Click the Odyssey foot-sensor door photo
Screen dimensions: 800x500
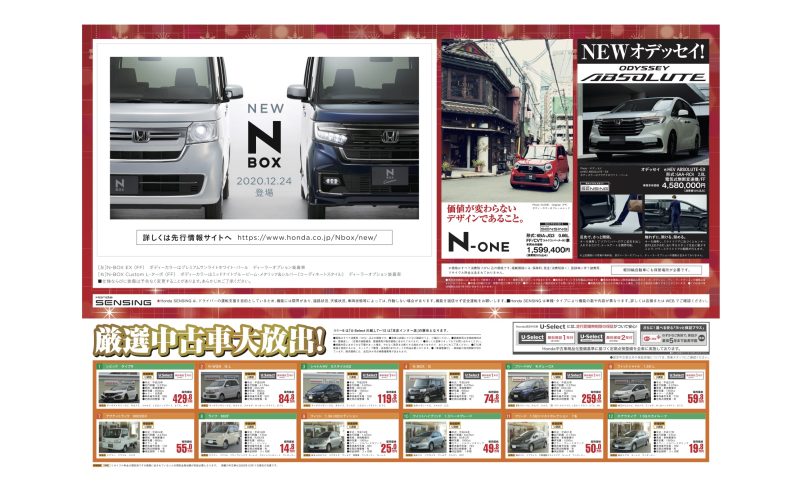point(611,213)
